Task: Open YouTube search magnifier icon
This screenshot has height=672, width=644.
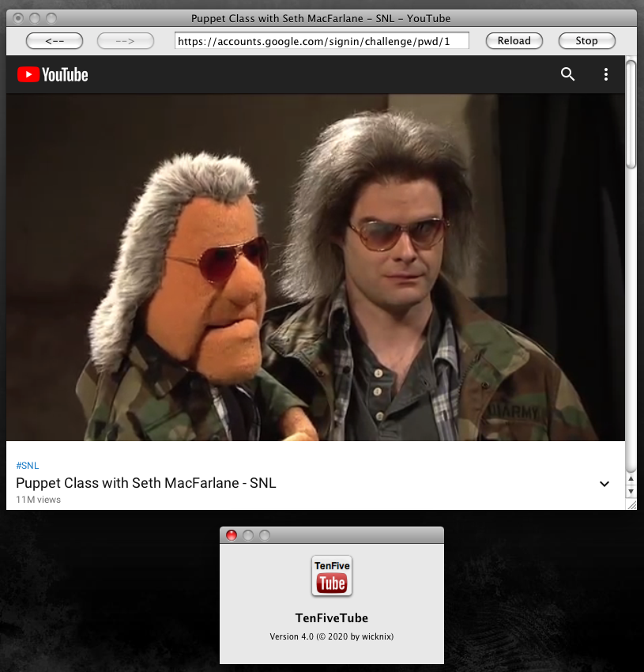Action: [x=567, y=74]
